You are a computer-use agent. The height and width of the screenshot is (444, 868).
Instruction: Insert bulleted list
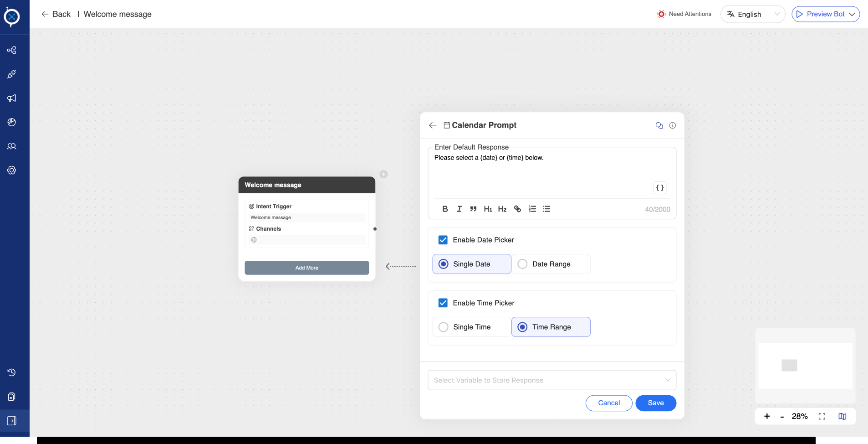pos(547,209)
